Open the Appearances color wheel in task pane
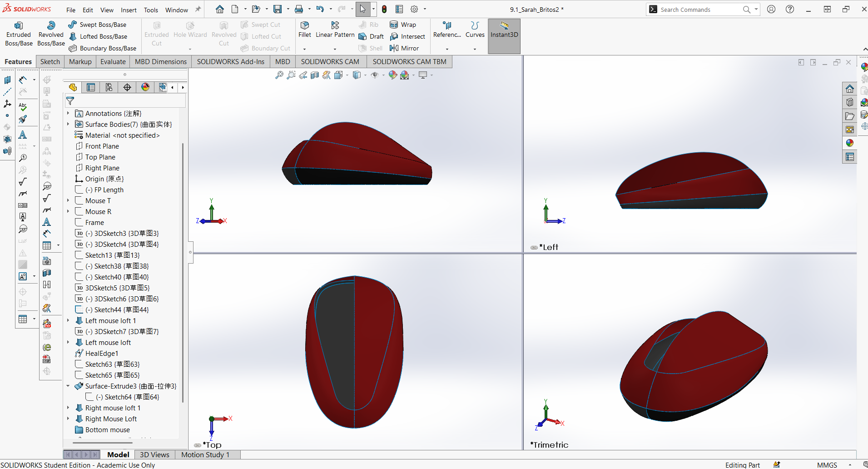This screenshot has height=469, width=868. click(x=849, y=143)
